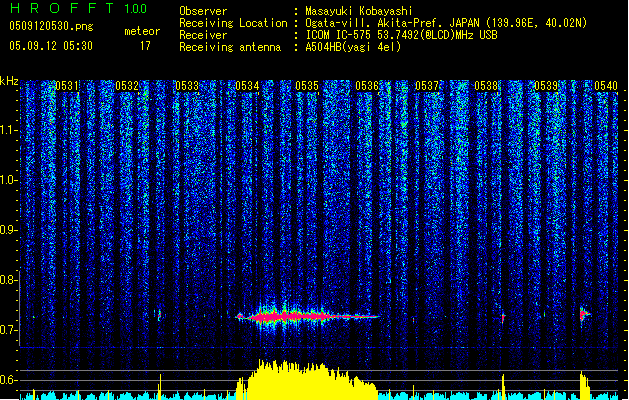Click the meteor count value 17
The image size is (629, 400).
pyautogui.click(x=145, y=46)
